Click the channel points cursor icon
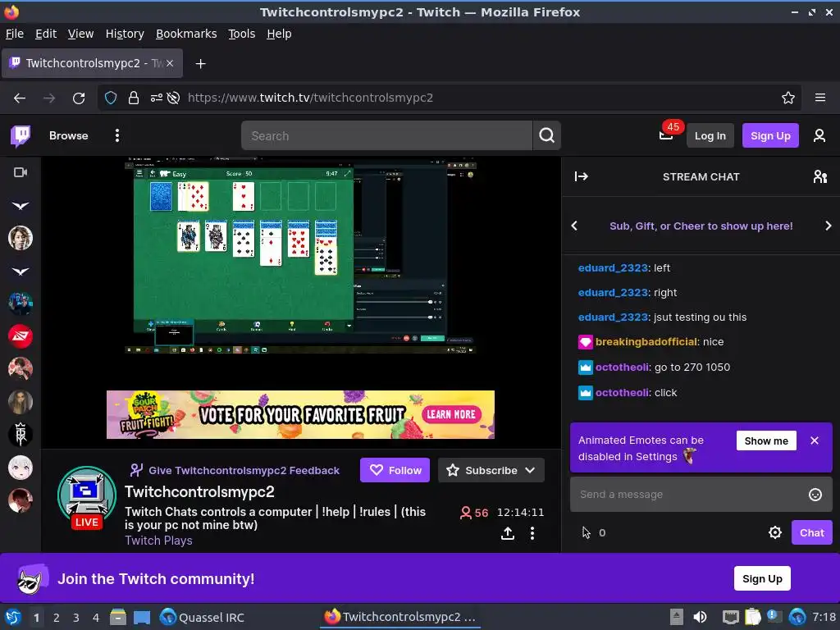 coord(586,532)
